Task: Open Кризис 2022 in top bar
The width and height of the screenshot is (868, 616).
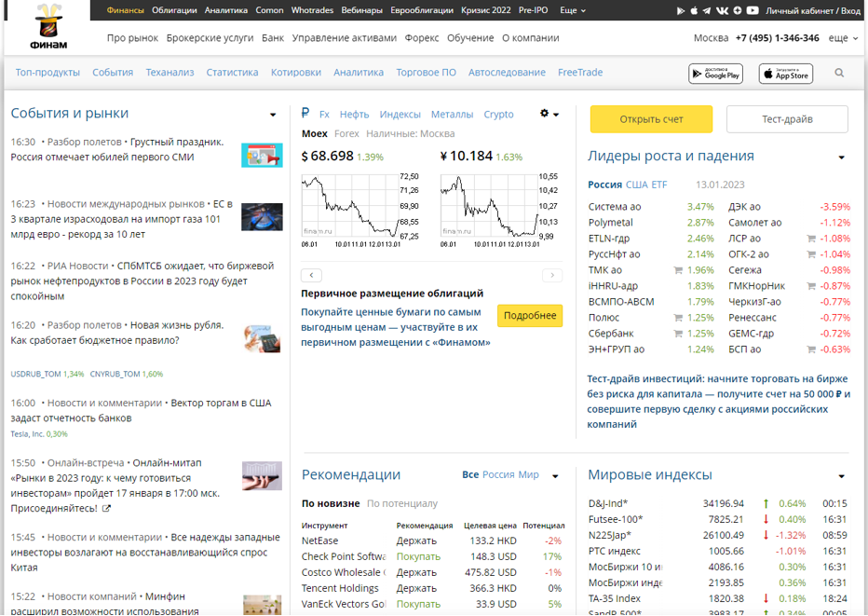Action: [486, 10]
